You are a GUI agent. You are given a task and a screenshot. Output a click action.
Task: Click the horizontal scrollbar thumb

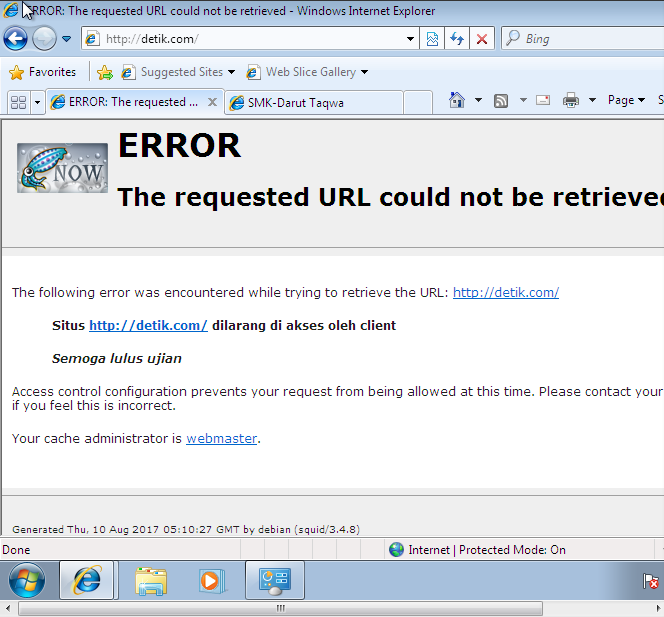[x=280, y=609]
